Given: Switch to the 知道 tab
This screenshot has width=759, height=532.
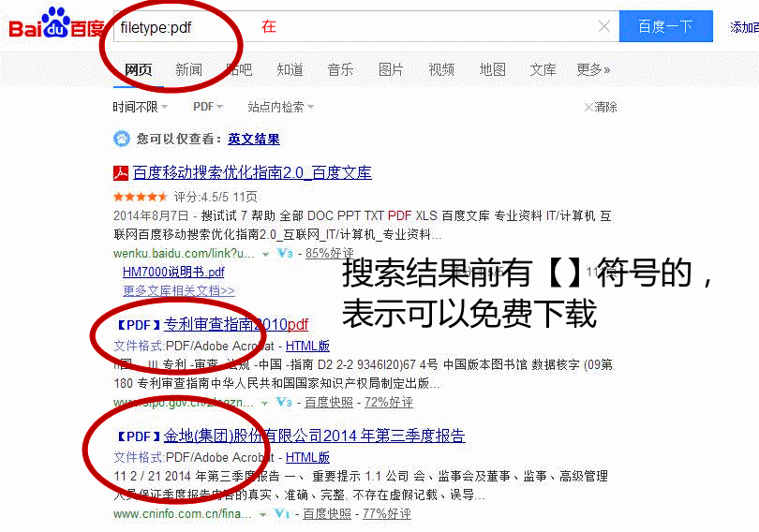Looking at the screenshot, I should point(290,69).
